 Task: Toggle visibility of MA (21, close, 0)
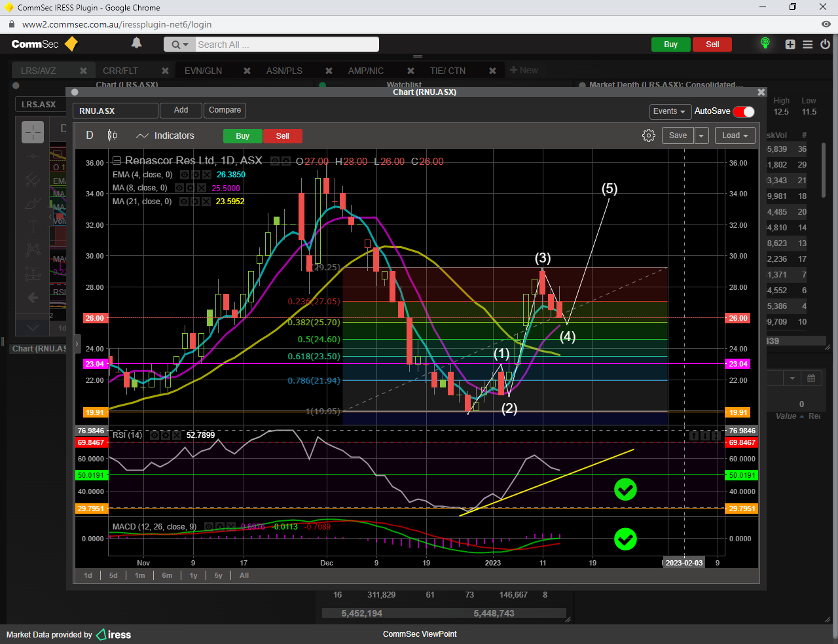[185, 202]
